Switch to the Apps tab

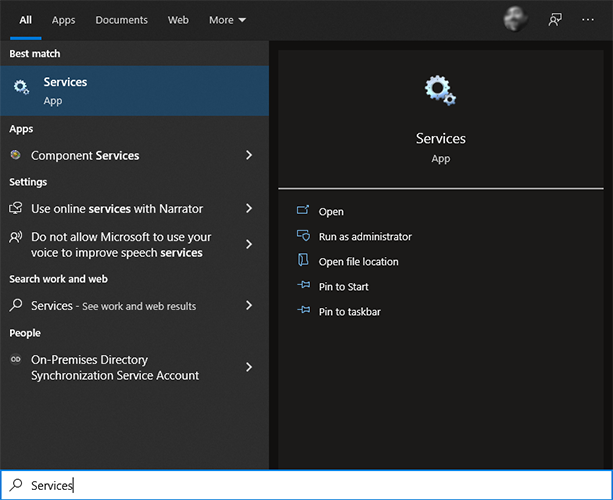(63, 20)
